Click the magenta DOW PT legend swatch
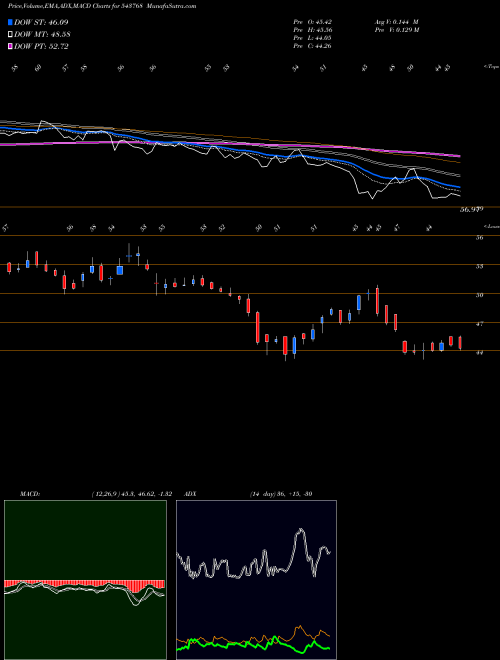Screen dimensions: 500x660 pos(10,46)
